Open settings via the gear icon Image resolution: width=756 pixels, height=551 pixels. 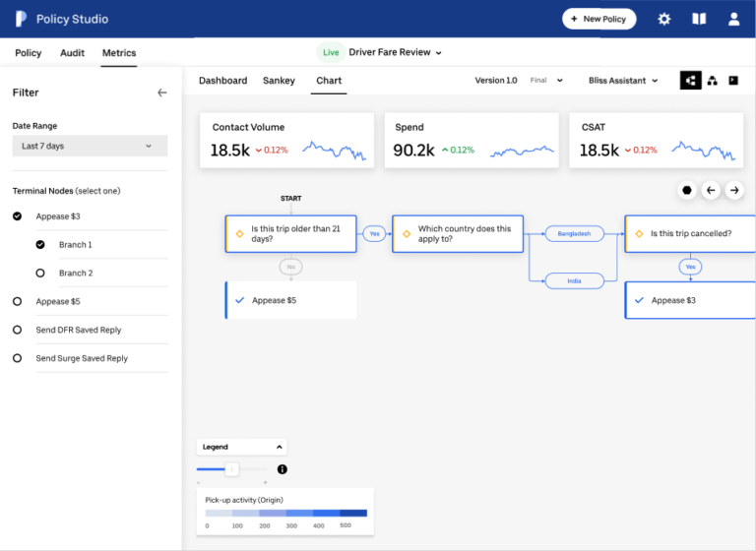[663, 19]
